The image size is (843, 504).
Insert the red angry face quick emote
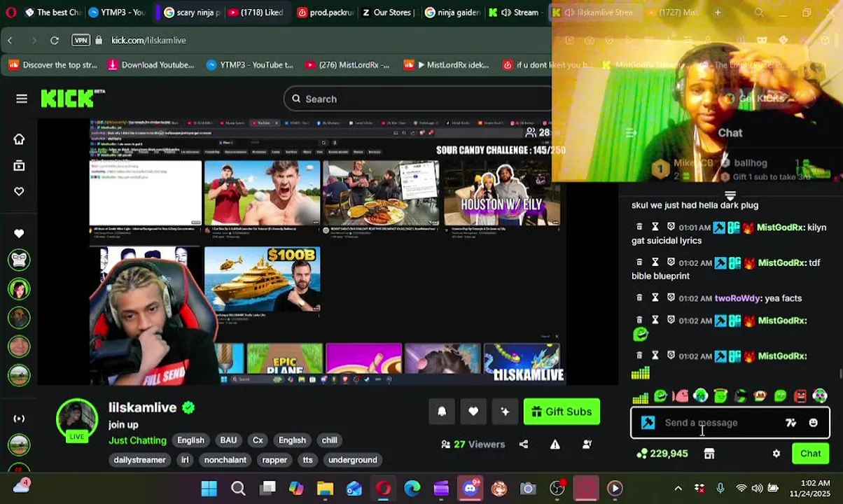pos(800,396)
